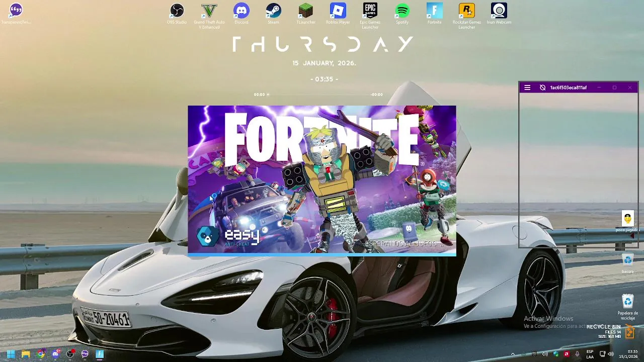
Task: Click the crossed-circle icon in the purple title bar
Action: click(x=542, y=87)
